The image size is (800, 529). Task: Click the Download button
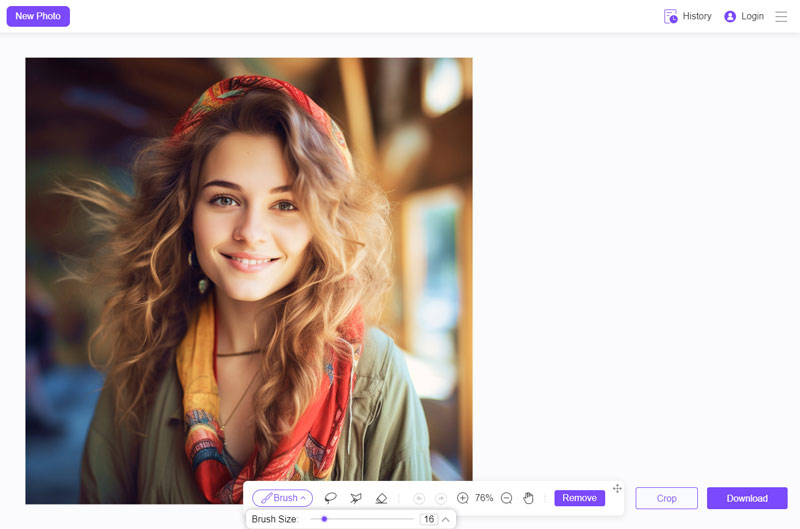(x=747, y=498)
